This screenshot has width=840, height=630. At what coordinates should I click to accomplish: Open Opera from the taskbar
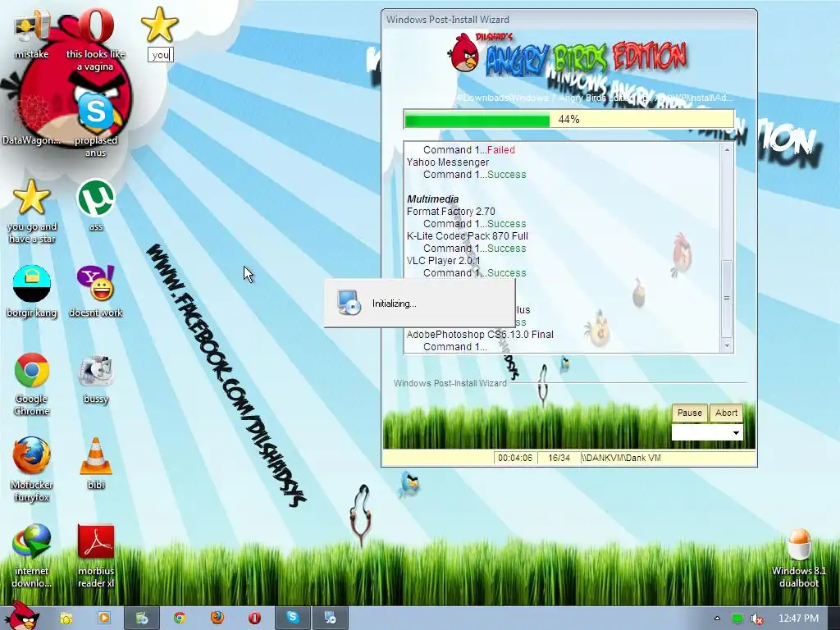coord(254,619)
